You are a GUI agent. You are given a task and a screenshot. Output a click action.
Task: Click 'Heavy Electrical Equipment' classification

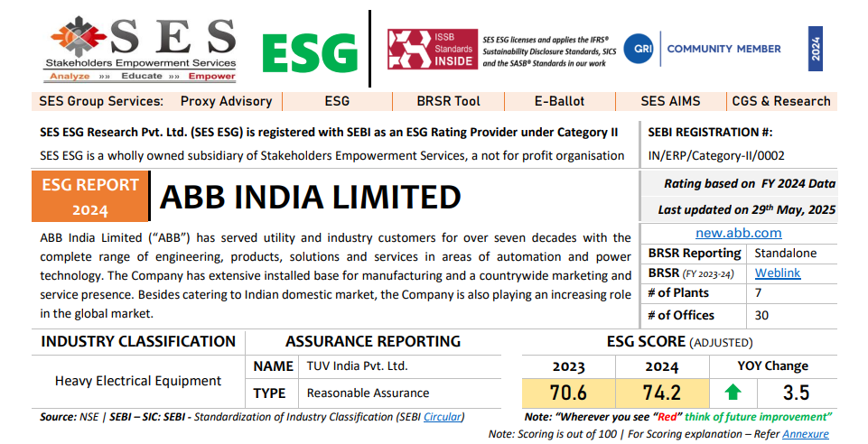tap(138, 381)
